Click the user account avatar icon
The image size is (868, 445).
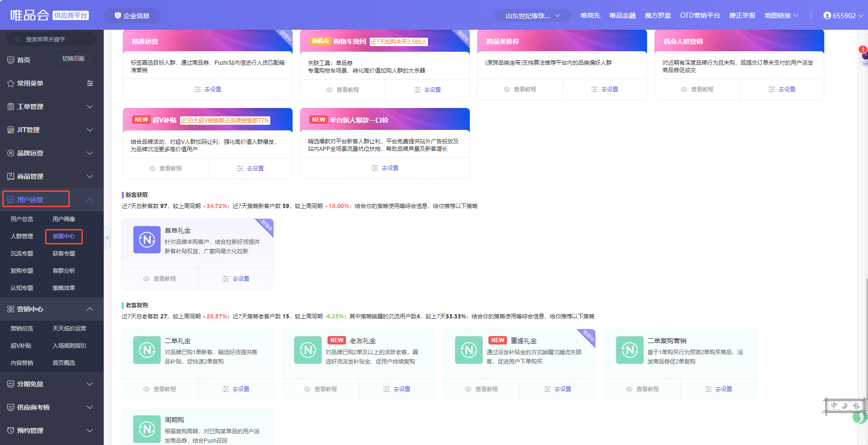(827, 15)
